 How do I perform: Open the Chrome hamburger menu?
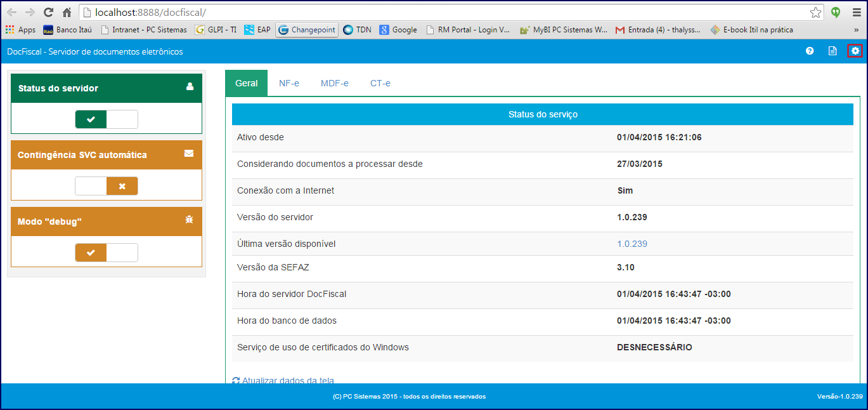[857, 12]
